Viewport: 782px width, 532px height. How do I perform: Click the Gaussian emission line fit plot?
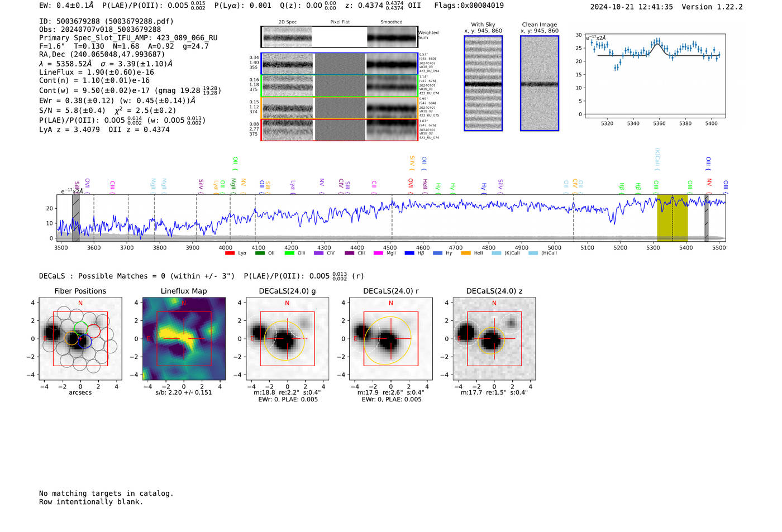pyautogui.click(x=655, y=76)
